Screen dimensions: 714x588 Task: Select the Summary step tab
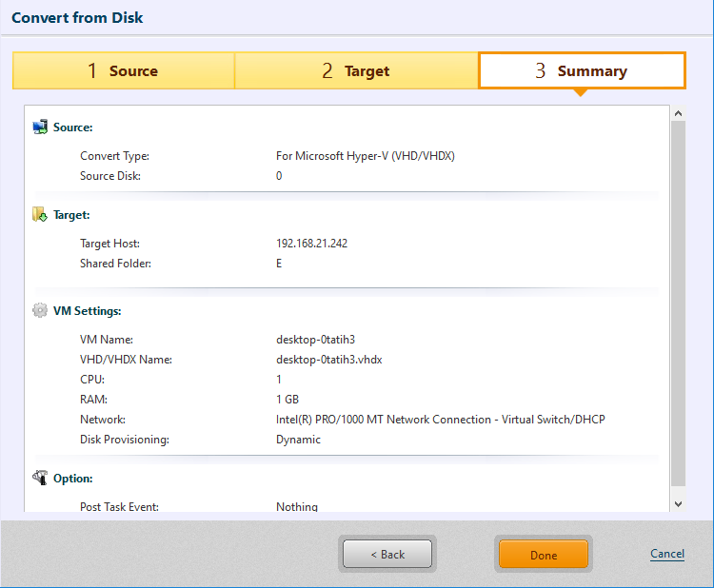[x=582, y=71]
